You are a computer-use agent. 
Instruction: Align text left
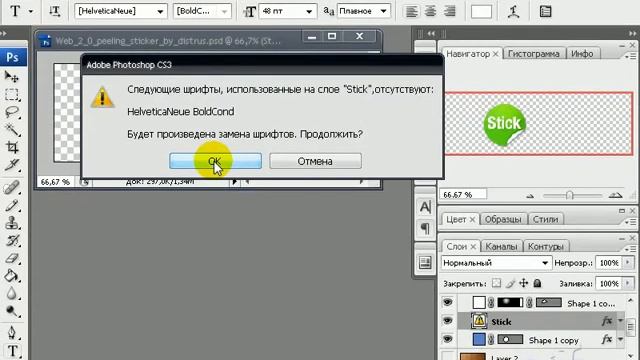click(411, 11)
